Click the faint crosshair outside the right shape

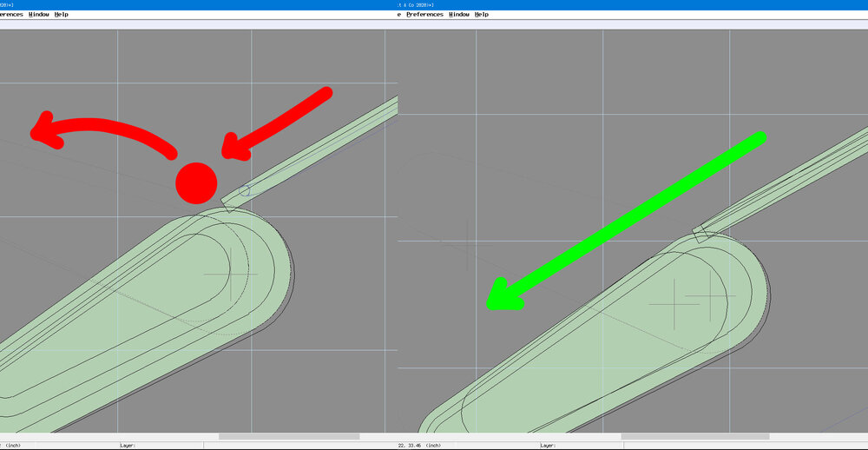coord(469,244)
